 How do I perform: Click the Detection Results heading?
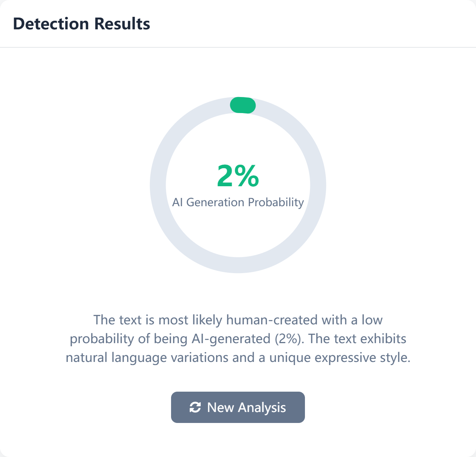[x=81, y=24]
